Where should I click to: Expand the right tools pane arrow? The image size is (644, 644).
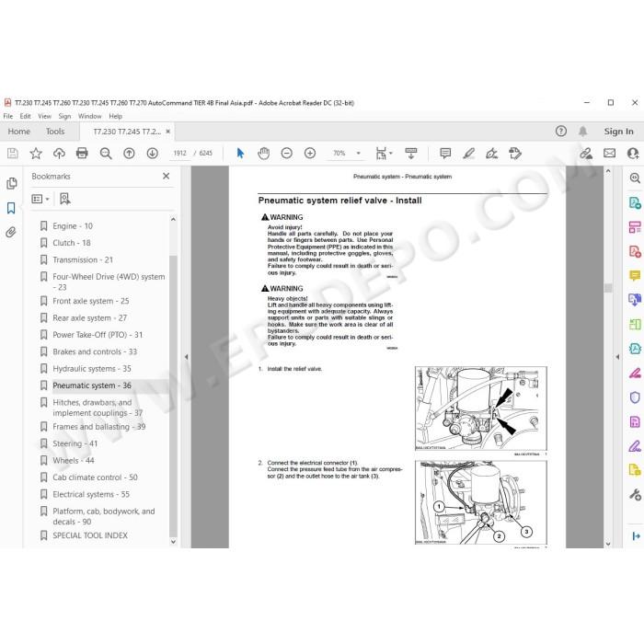click(637, 536)
